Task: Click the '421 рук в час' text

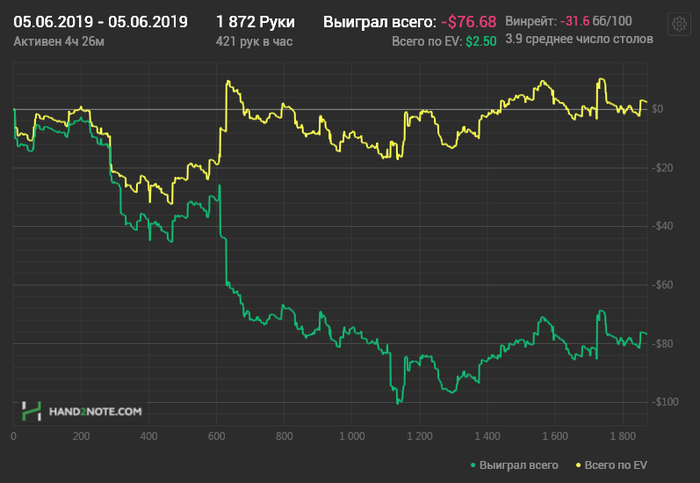Action: pos(254,42)
